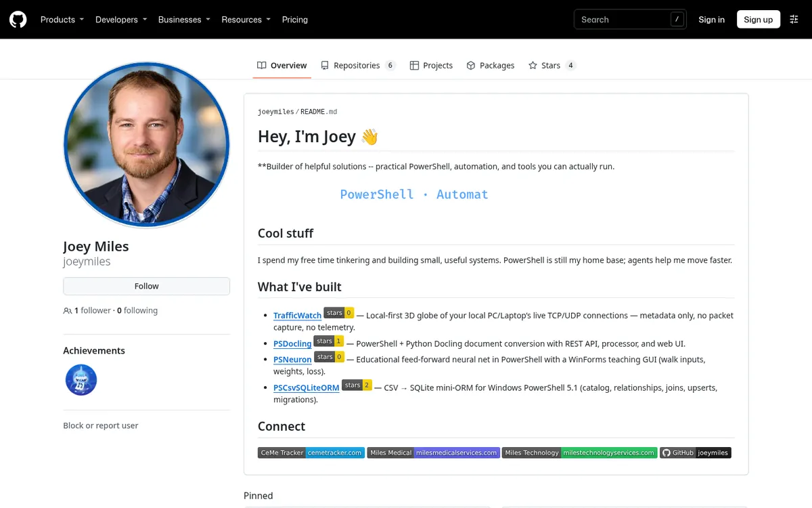Click the username joeymiles text
This screenshot has height=508, width=812.
click(87, 261)
